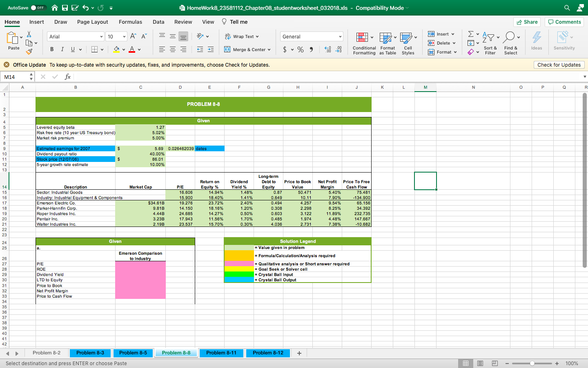
Task: Switch to Problem 8-11 sheet tab
Action: point(221,353)
